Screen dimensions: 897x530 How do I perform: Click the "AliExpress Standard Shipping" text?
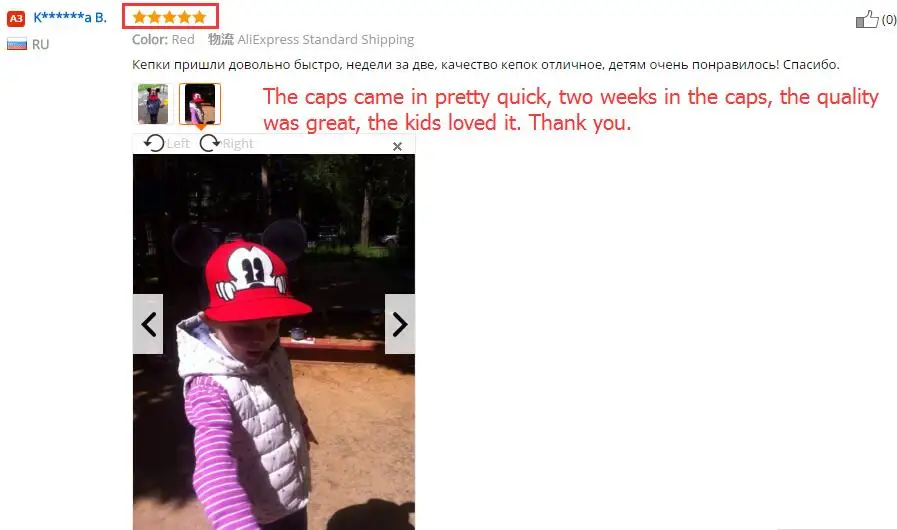click(x=326, y=39)
